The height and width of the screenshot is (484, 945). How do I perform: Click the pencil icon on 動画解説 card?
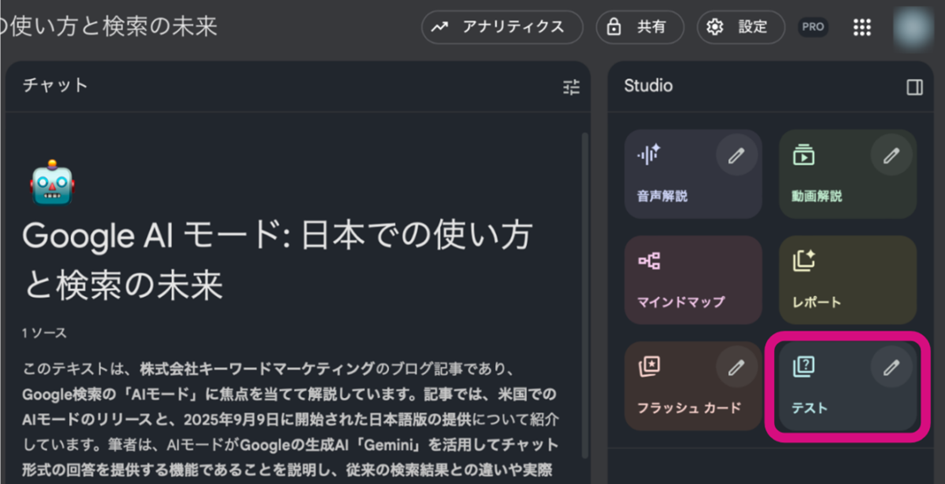(x=890, y=155)
